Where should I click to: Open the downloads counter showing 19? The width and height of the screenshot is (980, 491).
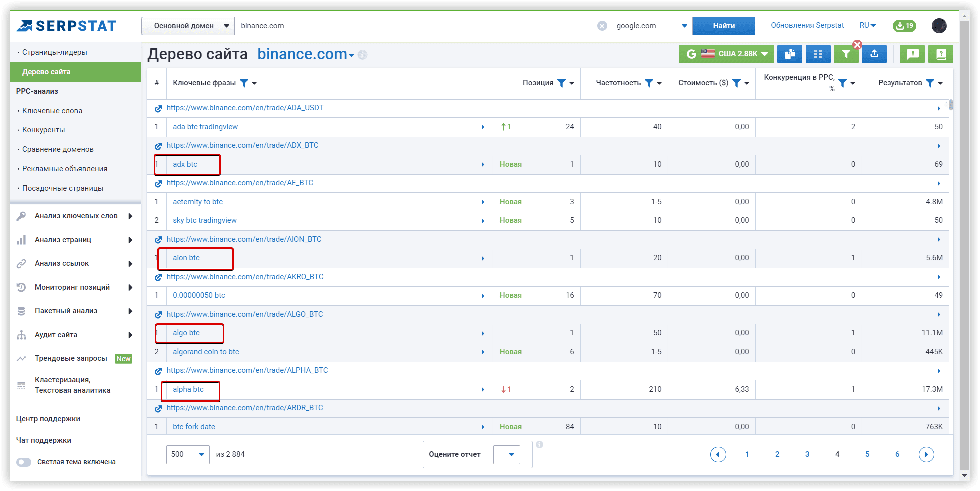pyautogui.click(x=904, y=26)
